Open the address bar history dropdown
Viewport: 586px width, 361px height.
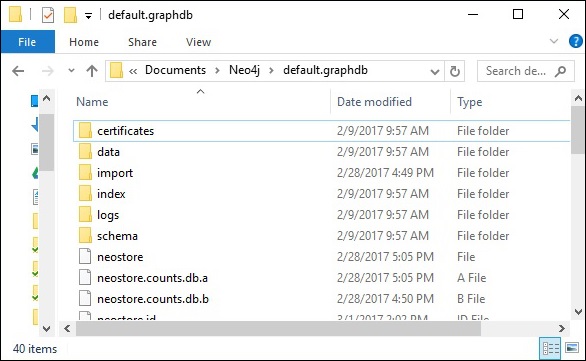(434, 71)
